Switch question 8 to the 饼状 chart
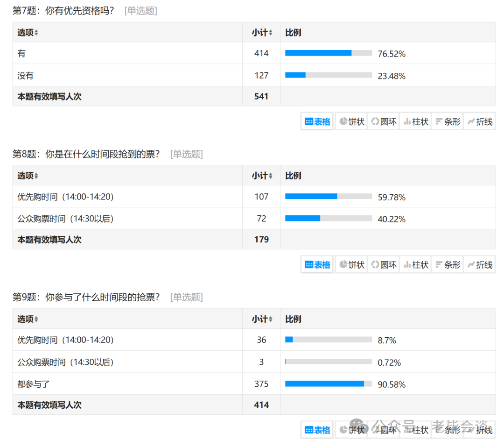Image resolution: width=504 pixels, height=447 pixels. pos(352,264)
